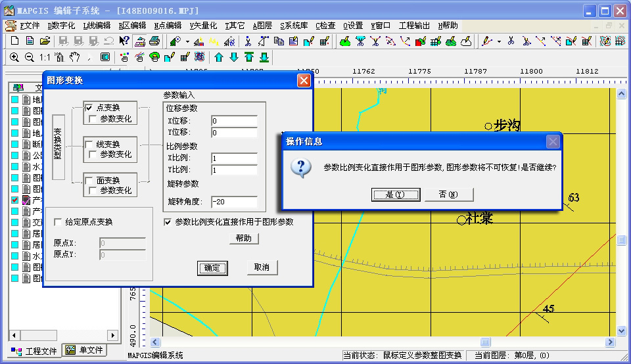
Task: Click the cyan up arrow icon
Action: (219, 58)
